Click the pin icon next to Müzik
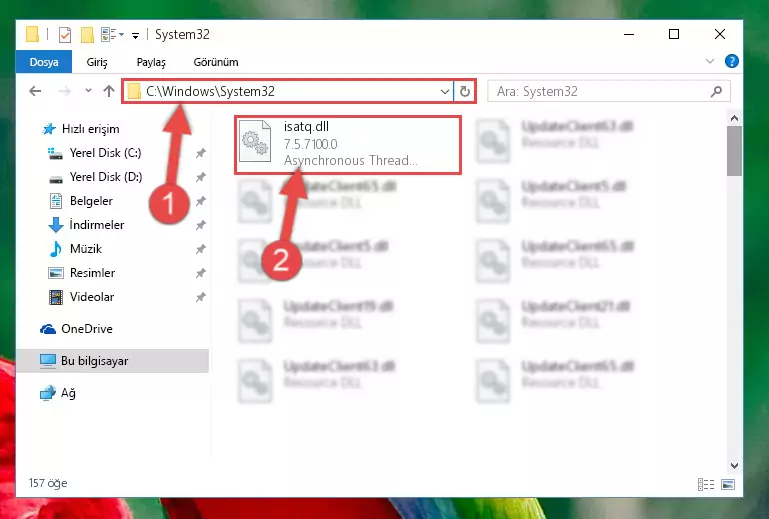The width and height of the screenshot is (769, 519). click(200, 249)
